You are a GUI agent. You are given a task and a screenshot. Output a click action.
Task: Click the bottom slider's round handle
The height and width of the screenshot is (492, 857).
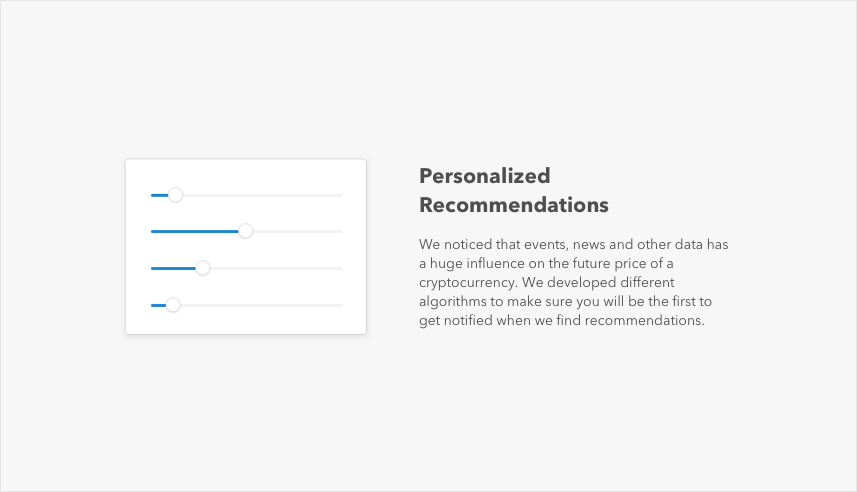click(x=173, y=305)
